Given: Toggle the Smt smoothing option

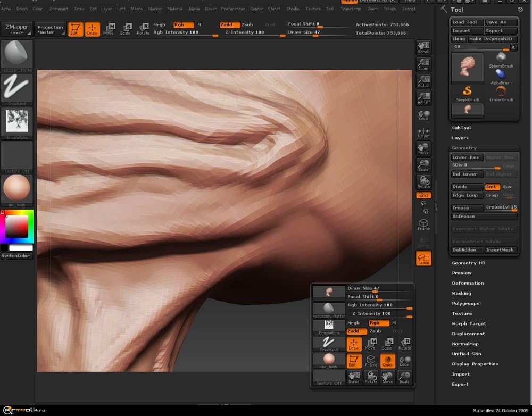Looking at the screenshot, I should coord(492,187).
